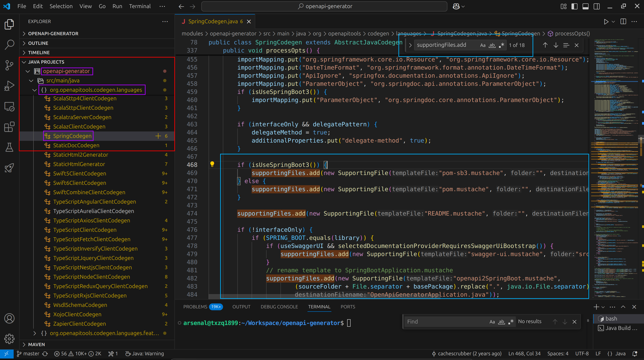Open Run and Debug view icon
The image size is (644, 360).
(x=9, y=86)
